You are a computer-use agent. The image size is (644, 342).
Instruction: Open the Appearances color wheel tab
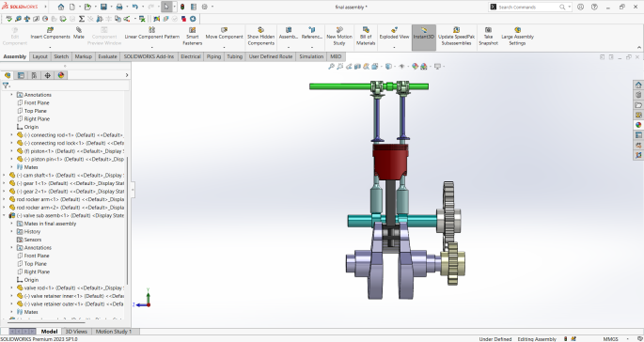[x=61, y=75]
